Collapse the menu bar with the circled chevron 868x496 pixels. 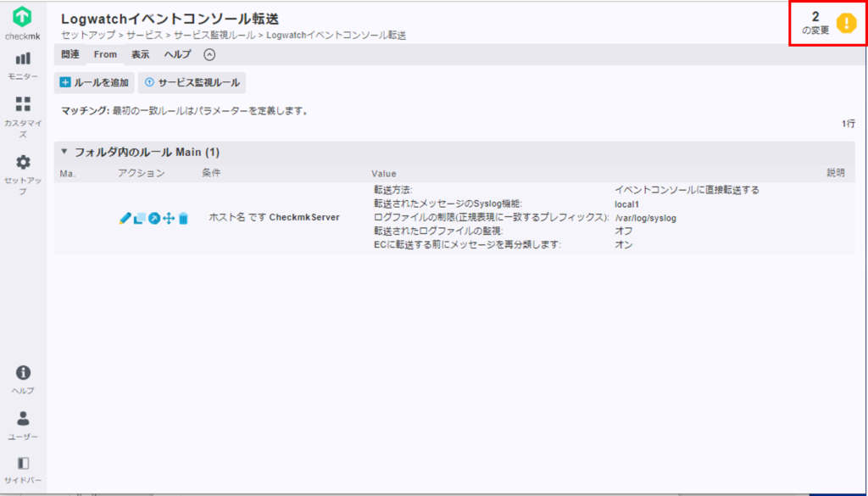coord(209,54)
